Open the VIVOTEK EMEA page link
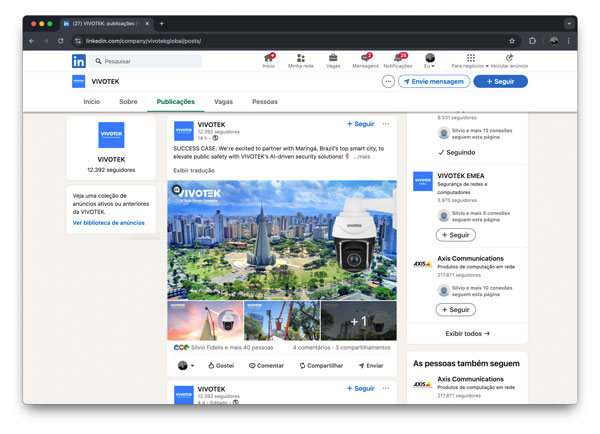 point(461,176)
